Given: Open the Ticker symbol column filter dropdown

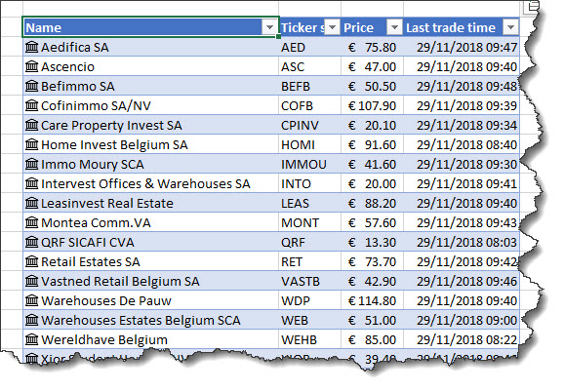Looking at the screenshot, I should [333, 27].
